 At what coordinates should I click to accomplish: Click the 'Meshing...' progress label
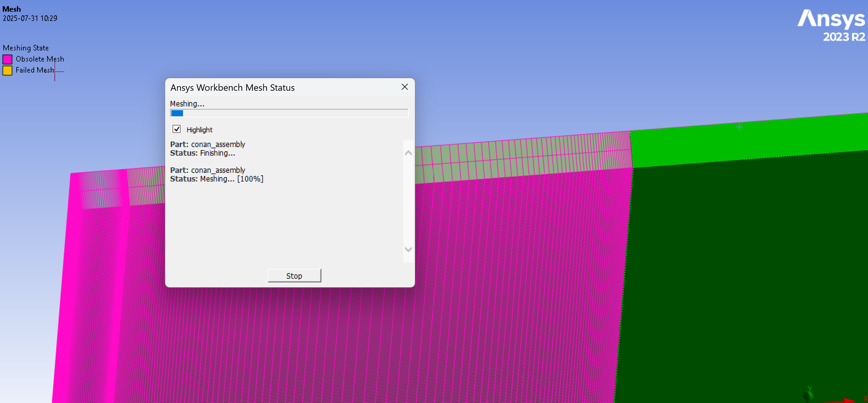(x=187, y=104)
